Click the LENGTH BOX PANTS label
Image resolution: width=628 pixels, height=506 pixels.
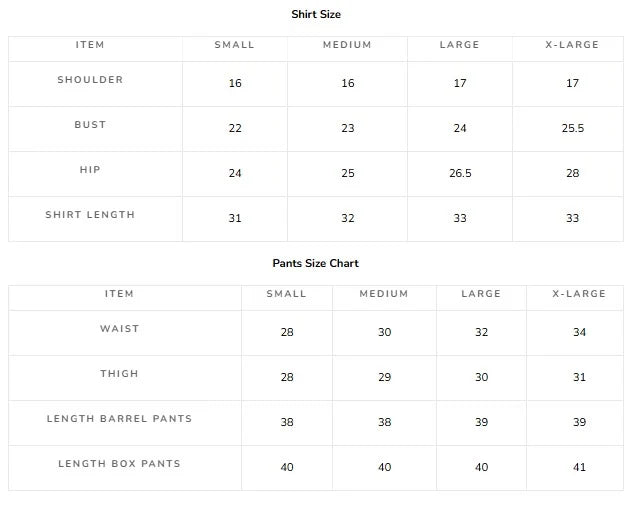tap(119, 464)
